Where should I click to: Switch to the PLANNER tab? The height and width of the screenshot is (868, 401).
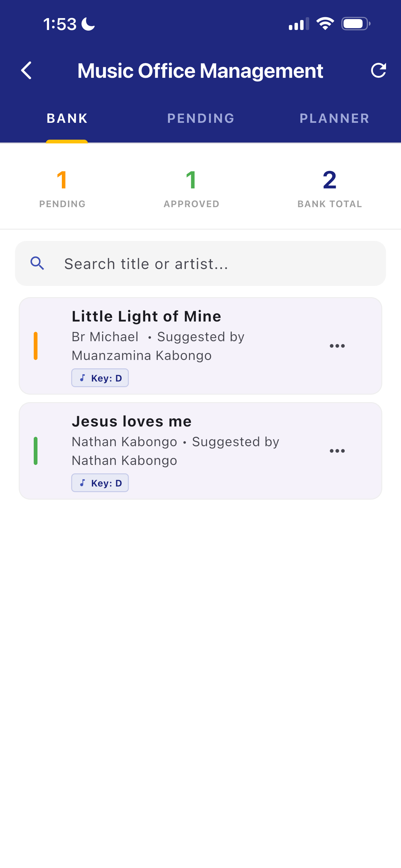tap(334, 118)
